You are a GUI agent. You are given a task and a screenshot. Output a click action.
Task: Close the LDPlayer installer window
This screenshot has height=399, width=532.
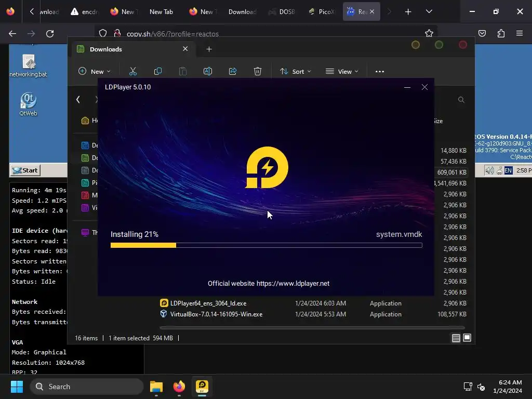424,87
